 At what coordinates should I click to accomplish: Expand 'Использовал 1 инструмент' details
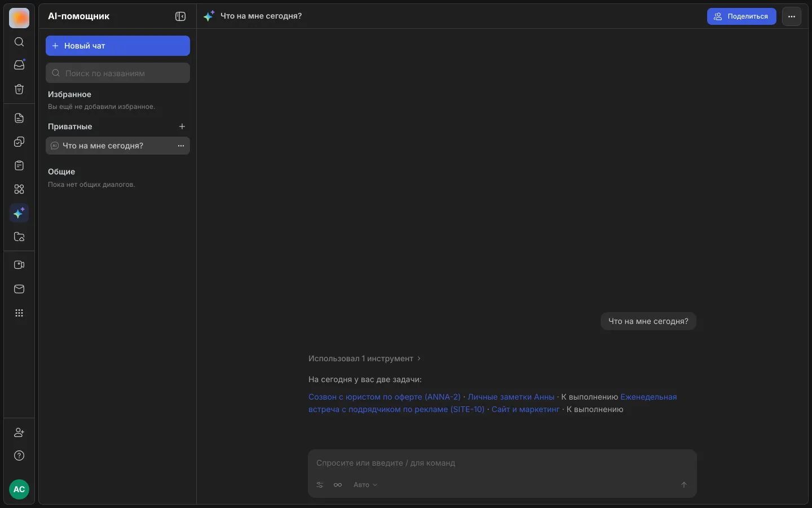point(364,358)
